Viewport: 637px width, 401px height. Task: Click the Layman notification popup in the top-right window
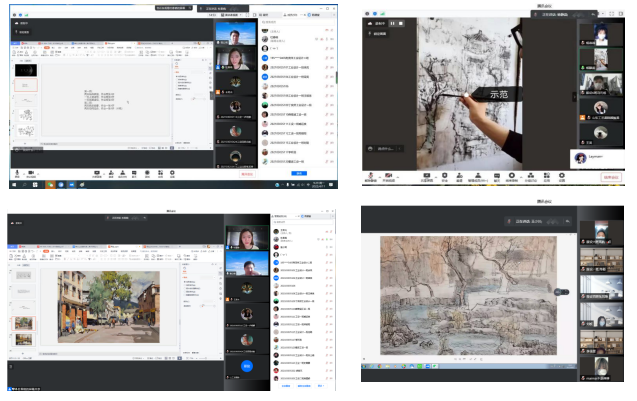(x=598, y=158)
